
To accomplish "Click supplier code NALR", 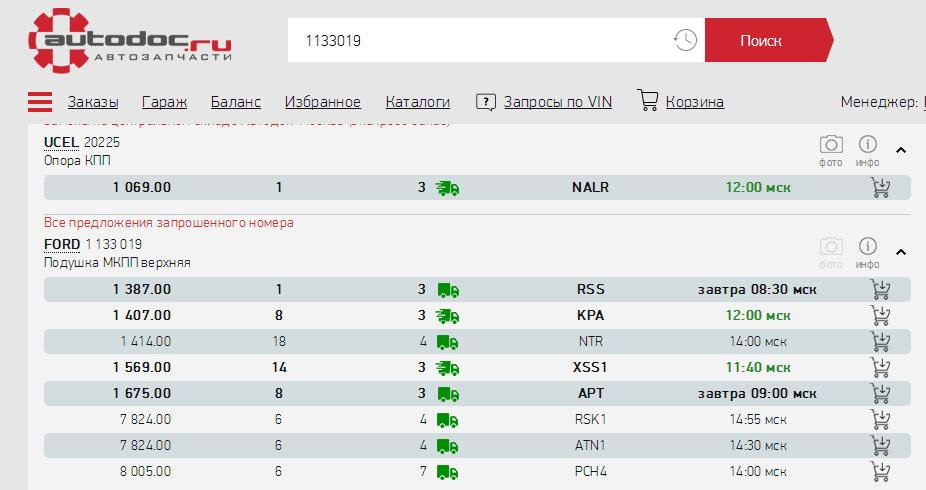I will 590,187.
